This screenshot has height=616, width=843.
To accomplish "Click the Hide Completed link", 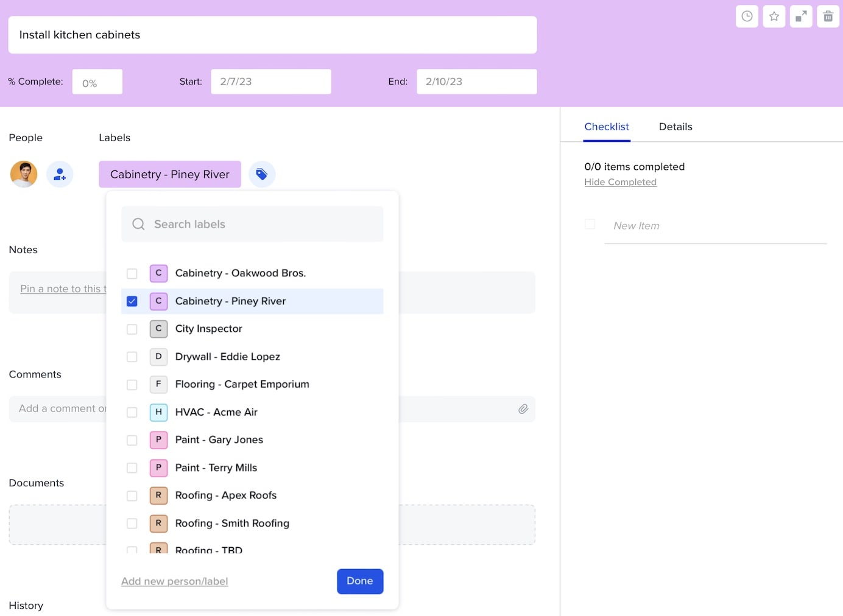I will pos(620,182).
